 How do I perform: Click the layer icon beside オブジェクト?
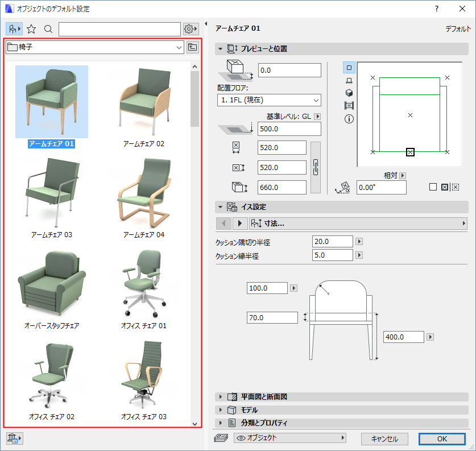point(221,438)
